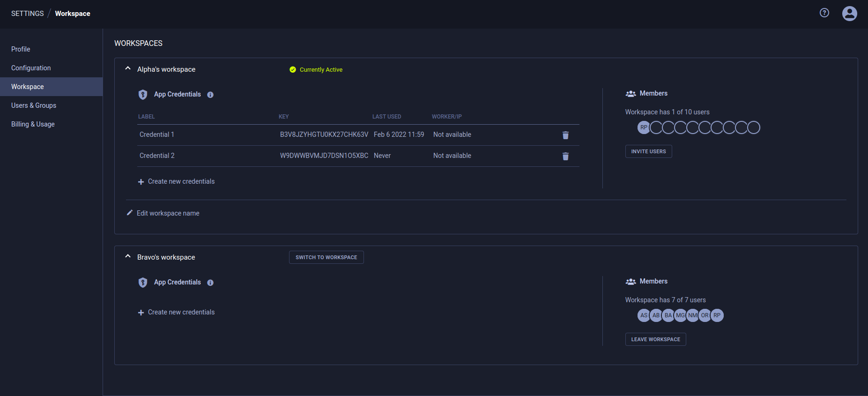Screen dimensions: 868x396
Task: Delete Credential 1 with trash icon
Action: (x=565, y=135)
